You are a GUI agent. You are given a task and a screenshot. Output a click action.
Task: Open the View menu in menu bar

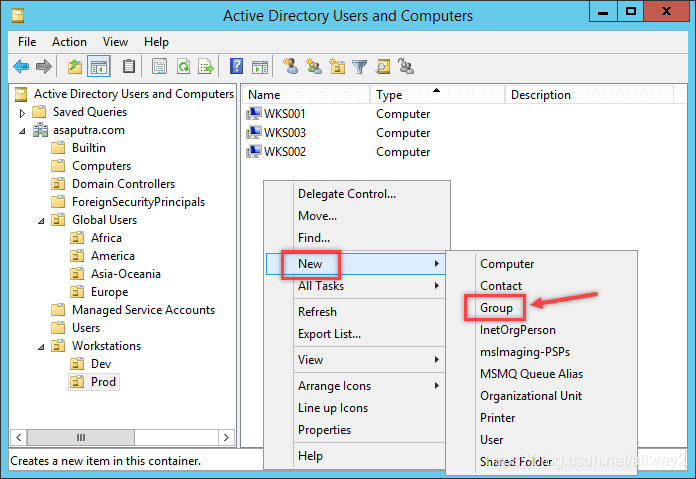pyautogui.click(x=115, y=42)
